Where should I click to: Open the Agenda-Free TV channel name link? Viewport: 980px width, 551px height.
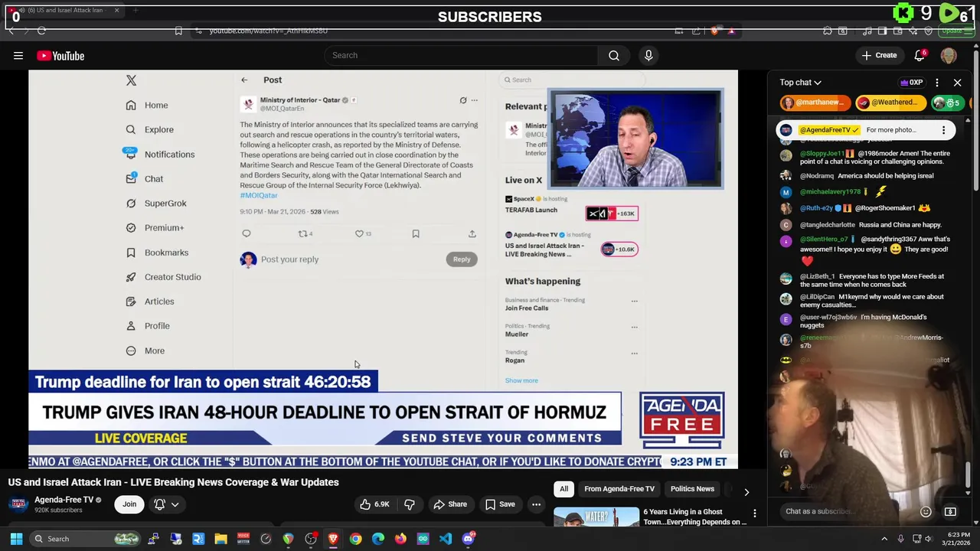pos(64,500)
